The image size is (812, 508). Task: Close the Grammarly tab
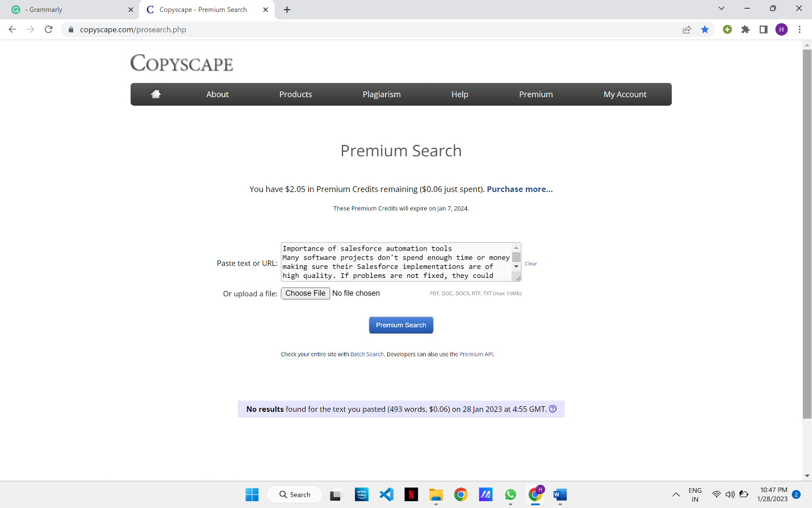[131, 10]
